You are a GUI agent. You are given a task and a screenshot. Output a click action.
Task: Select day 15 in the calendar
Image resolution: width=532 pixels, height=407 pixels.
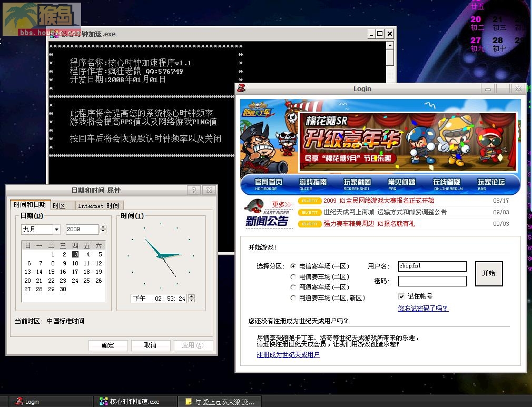click(51, 272)
